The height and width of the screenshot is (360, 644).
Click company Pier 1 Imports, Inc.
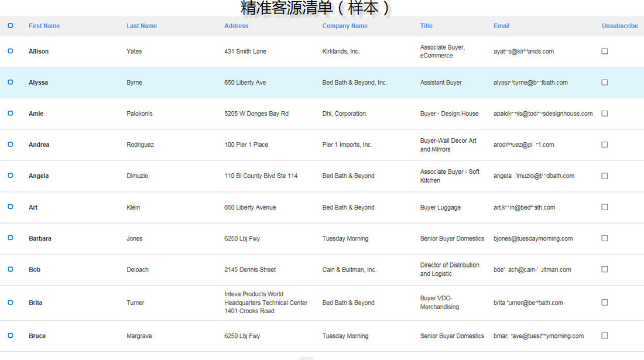(347, 145)
